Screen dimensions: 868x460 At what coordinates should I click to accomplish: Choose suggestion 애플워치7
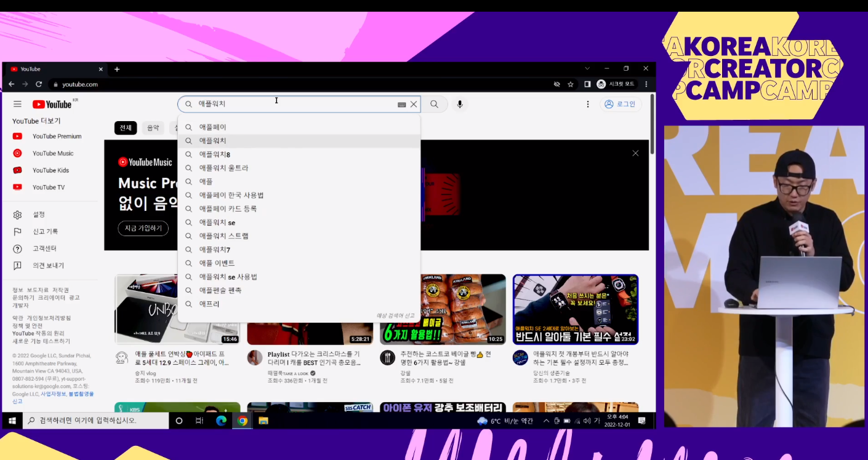[x=299, y=250]
